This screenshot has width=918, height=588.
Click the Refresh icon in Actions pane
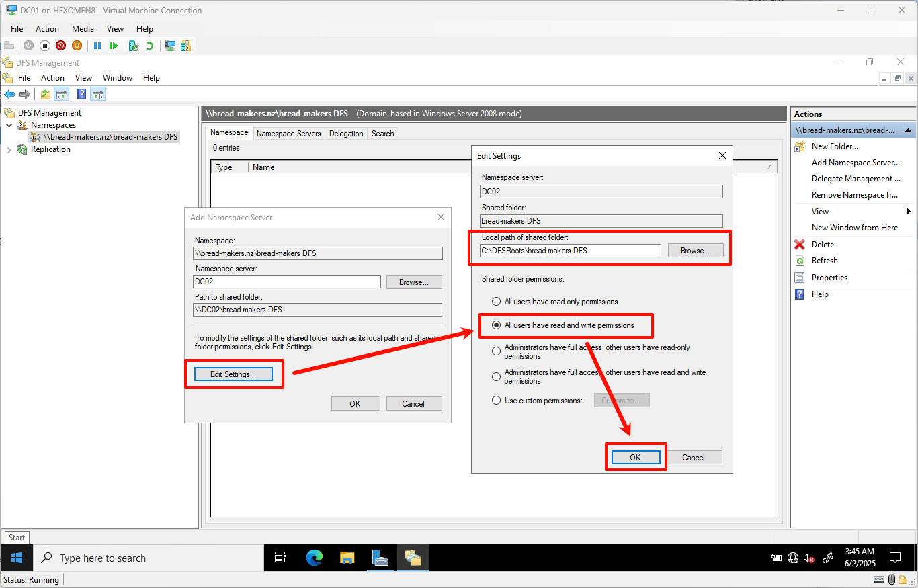tap(800, 261)
